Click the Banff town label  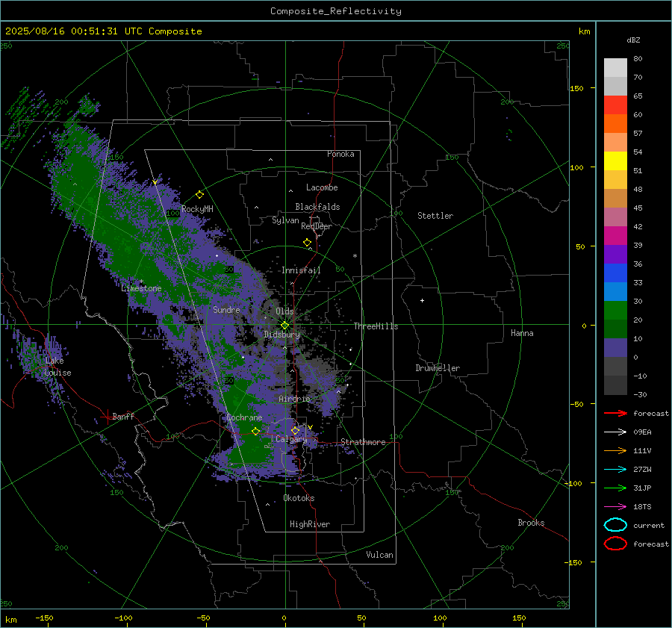[x=123, y=416]
